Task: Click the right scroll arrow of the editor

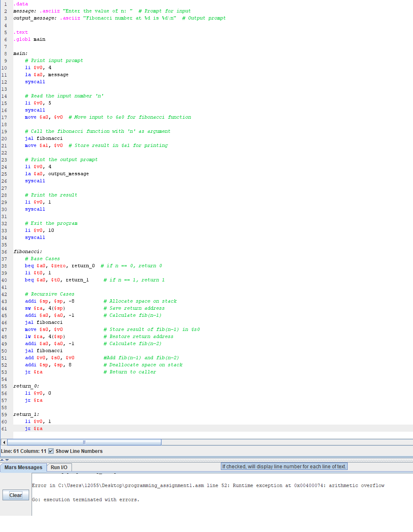Action: coord(410,442)
